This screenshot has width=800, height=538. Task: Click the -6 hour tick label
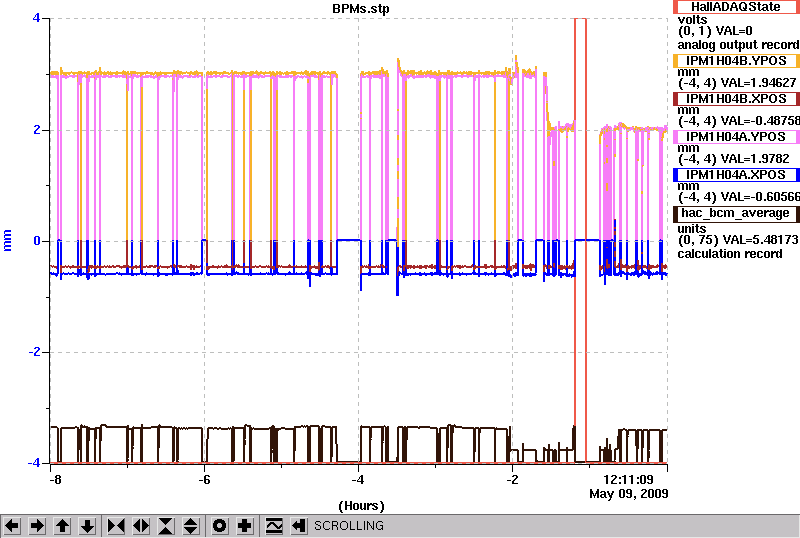204,480
